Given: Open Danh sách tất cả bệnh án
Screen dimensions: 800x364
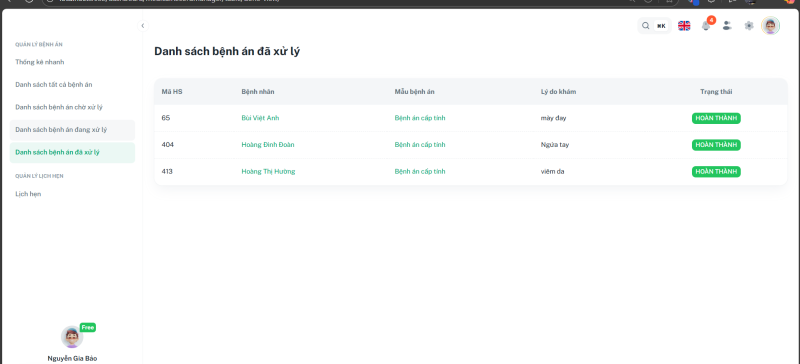Looking at the screenshot, I should click(x=54, y=84).
